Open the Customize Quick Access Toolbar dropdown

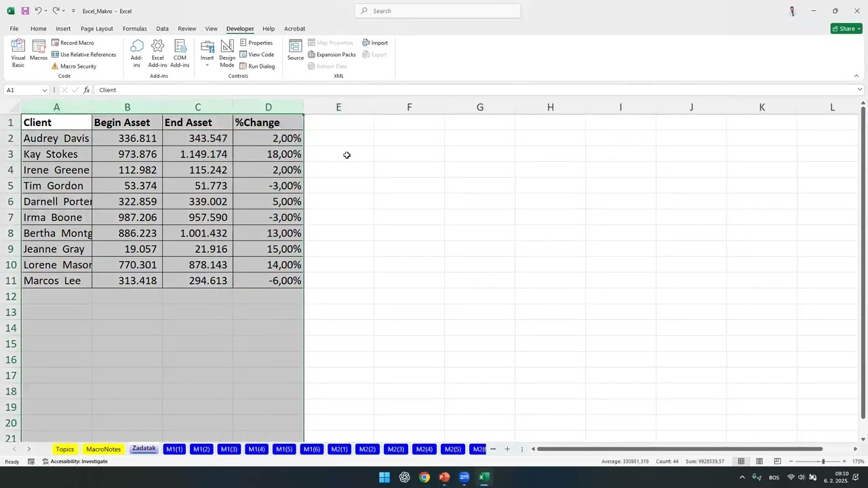pyautogui.click(x=73, y=11)
